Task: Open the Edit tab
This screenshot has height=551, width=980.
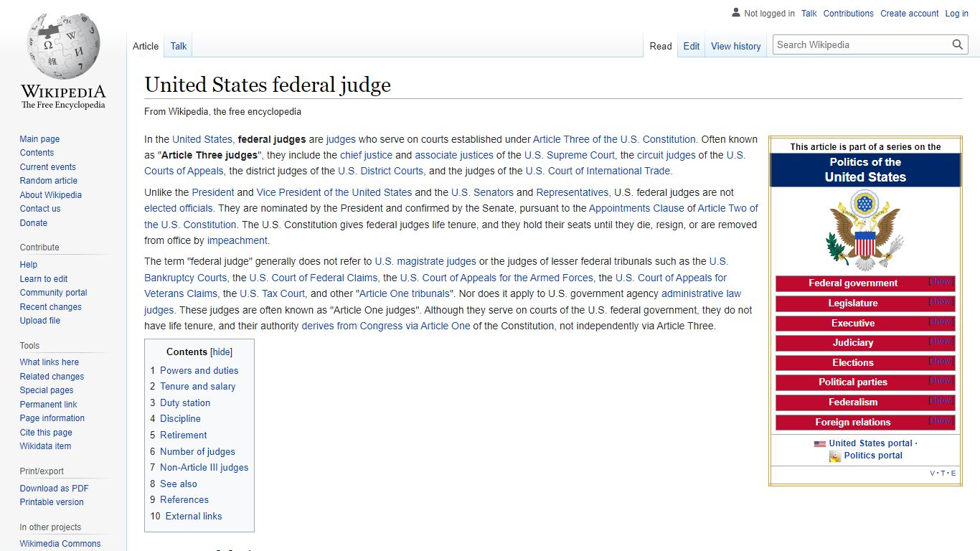Action: [x=692, y=46]
